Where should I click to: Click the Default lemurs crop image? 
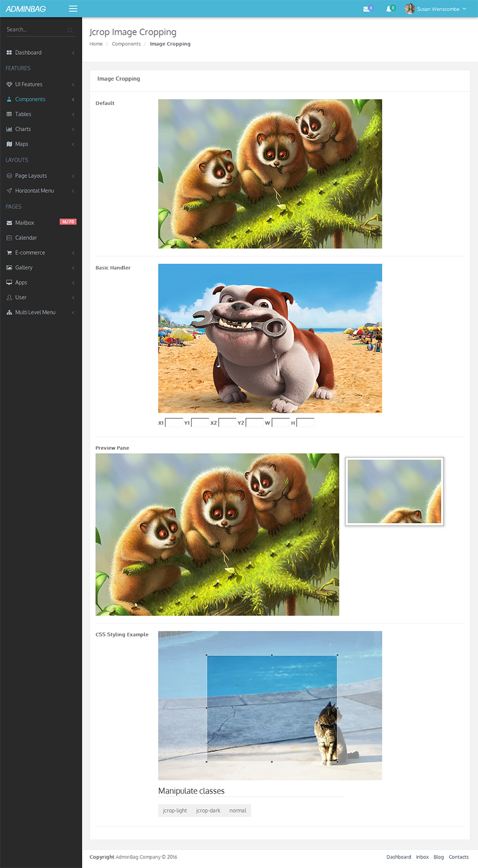[270, 174]
